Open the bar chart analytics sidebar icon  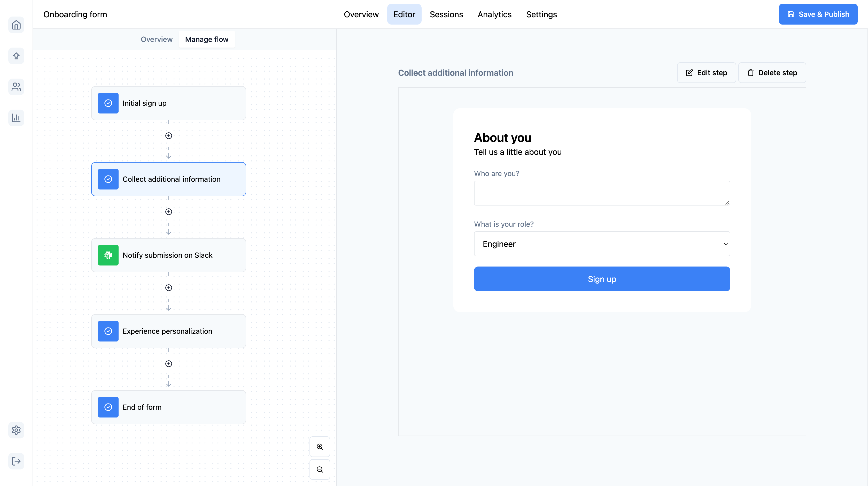[16, 118]
